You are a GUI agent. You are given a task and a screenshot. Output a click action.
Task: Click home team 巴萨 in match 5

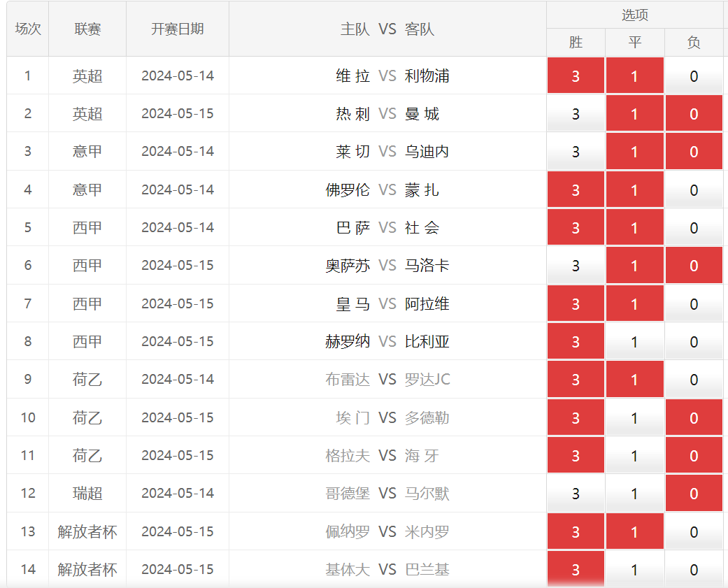353,227
